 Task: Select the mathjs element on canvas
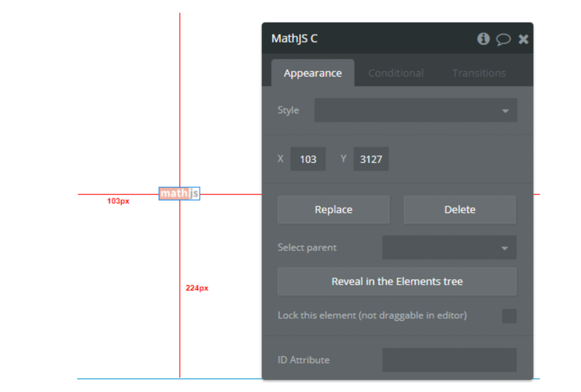pyautogui.click(x=179, y=194)
